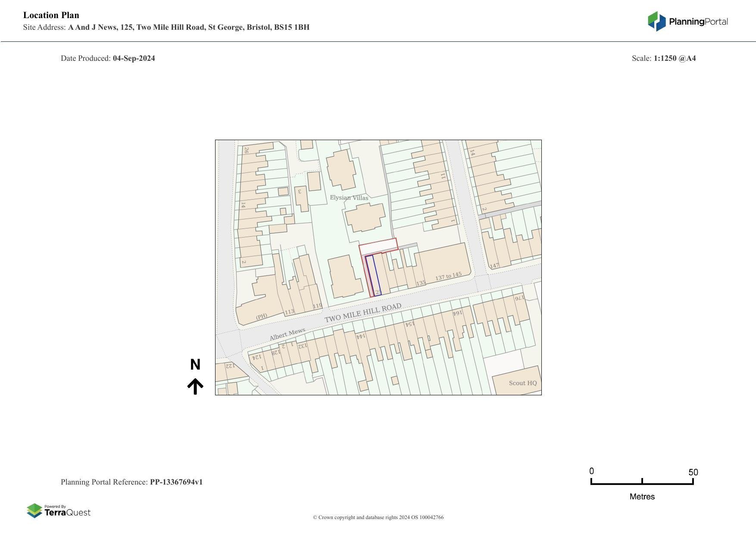756x535 pixels.
Task: Click the Planning Portal cube logo icon
Action: pos(656,21)
